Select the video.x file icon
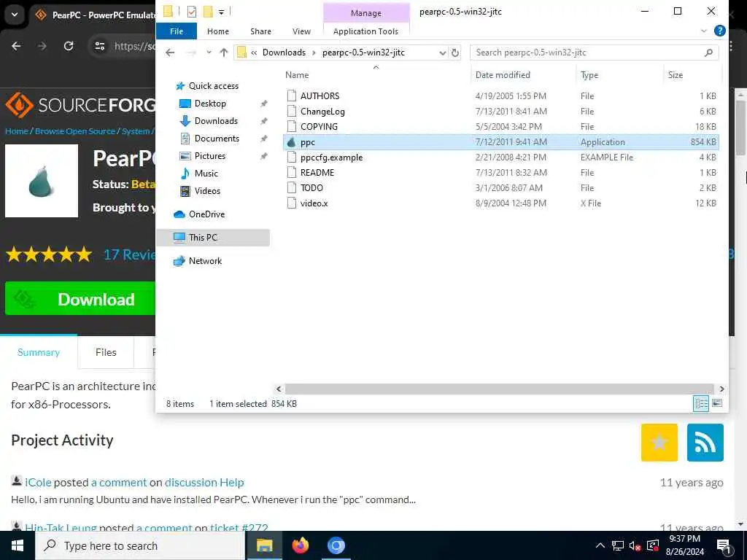This screenshot has height=560, width=747. (292, 203)
